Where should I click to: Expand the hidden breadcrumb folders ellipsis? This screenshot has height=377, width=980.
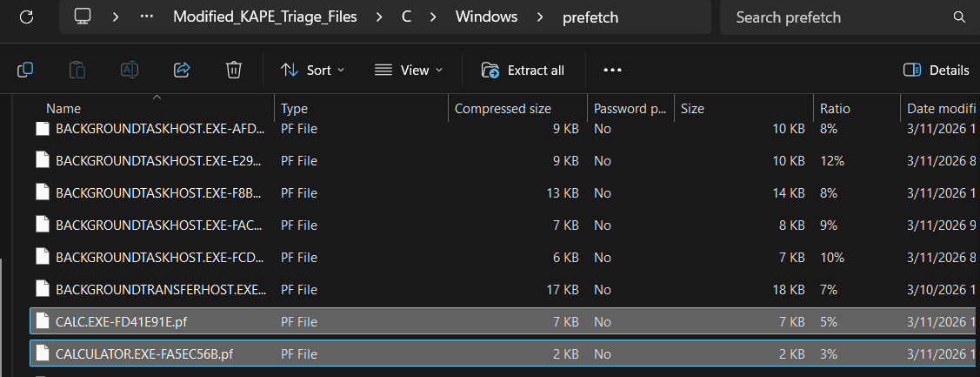pos(148,17)
